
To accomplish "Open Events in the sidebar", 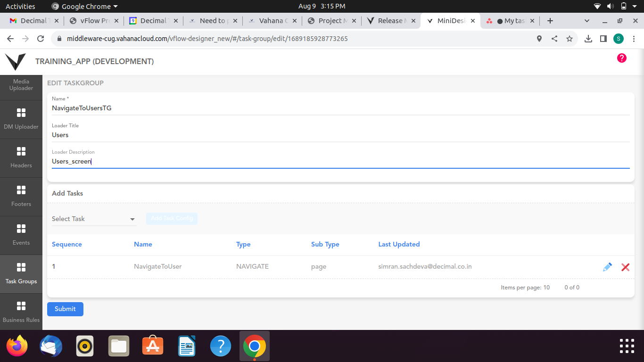I will click(21, 236).
